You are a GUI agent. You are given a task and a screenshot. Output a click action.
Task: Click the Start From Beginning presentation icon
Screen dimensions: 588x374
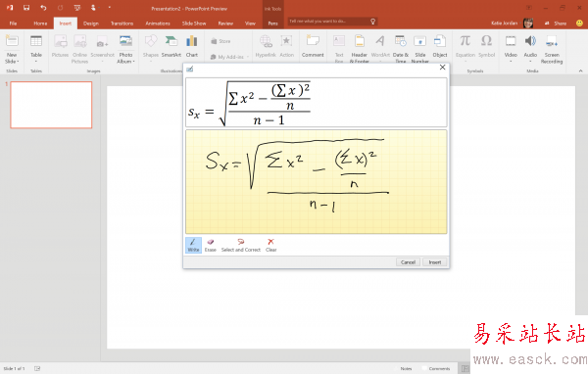(77, 8)
